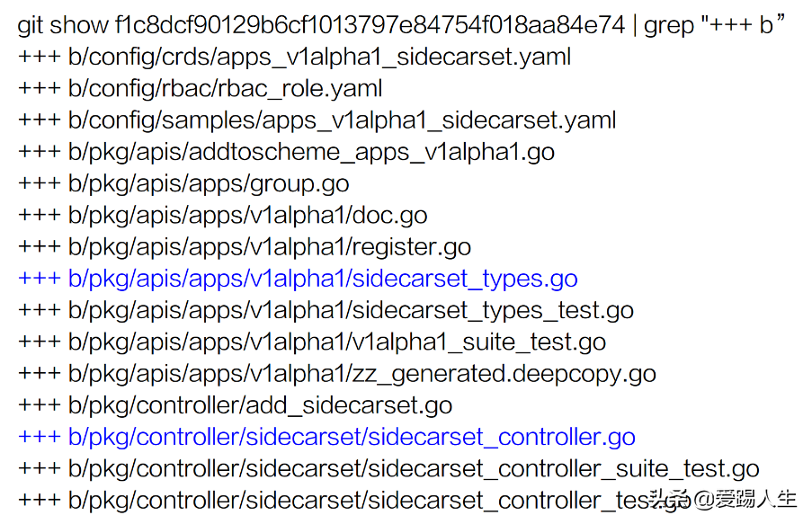Click the +++ prefix of sidecarset_types.go
Screen dimensions: 812x524
[40, 279]
